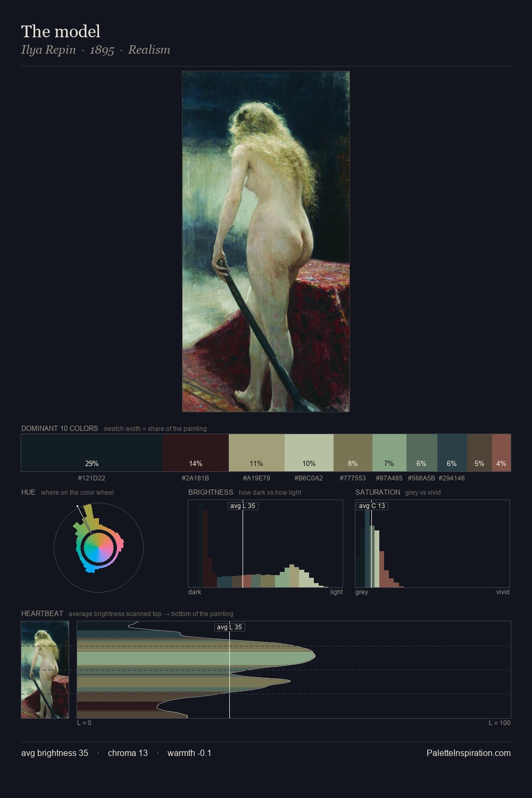Click caption 'where on the color wheel'
532x798 pixels.
coord(77,493)
